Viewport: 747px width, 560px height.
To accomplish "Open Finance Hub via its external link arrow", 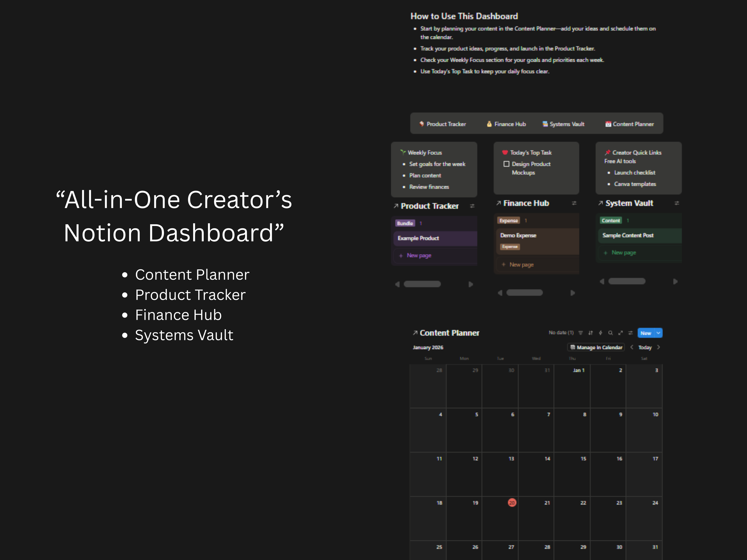I will (499, 203).
